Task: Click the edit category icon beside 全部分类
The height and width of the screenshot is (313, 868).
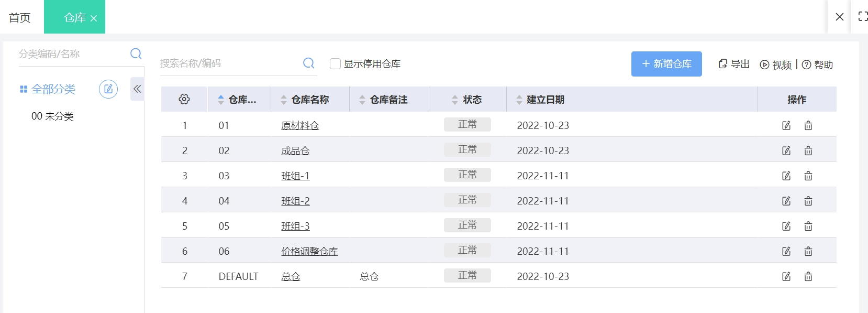Action: click(108, 89)
